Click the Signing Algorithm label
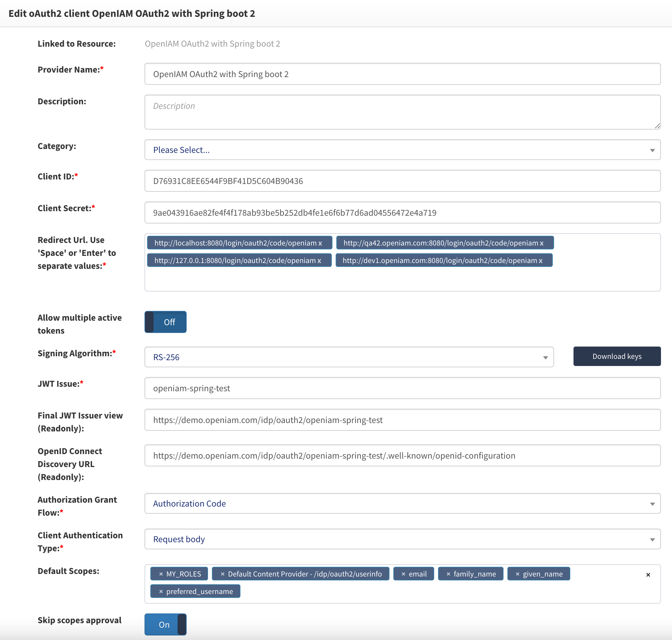This screenshot has height=640, width=672. (77, 353)
